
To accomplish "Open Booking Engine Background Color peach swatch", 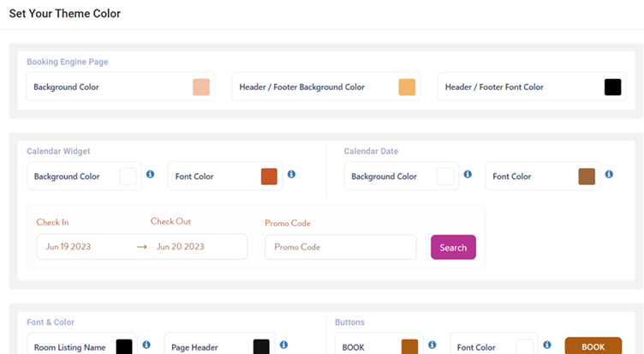I will pyautogui.click(x=201, y=87).
